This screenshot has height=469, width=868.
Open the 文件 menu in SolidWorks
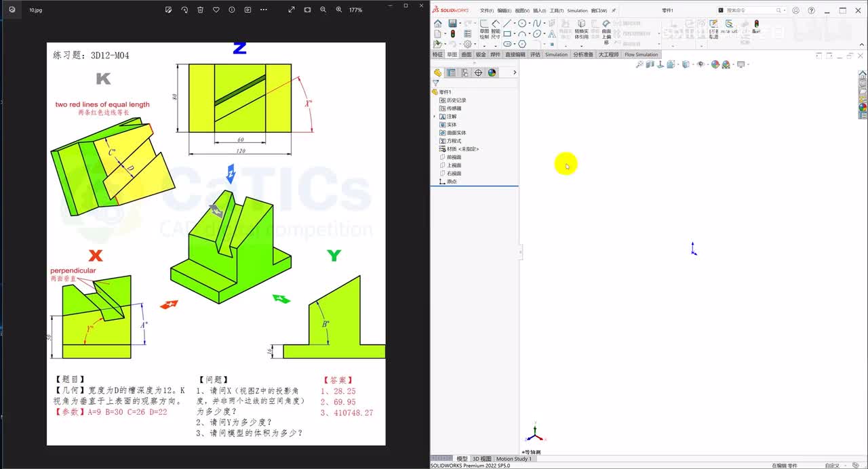point(486,11)
